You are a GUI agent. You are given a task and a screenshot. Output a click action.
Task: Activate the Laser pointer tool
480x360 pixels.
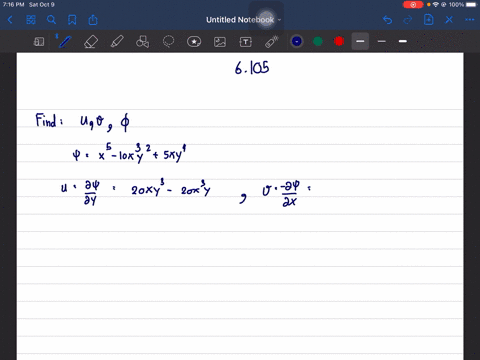click(x=272, y=42)
